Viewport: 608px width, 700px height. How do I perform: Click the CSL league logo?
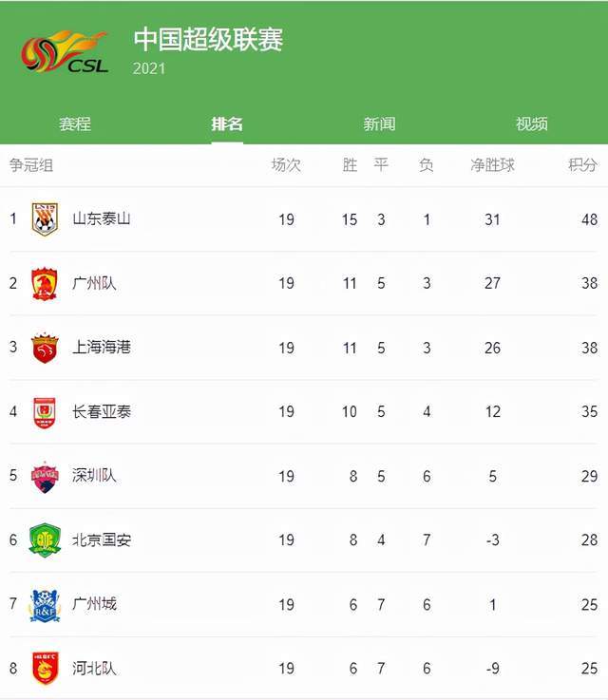[x=65, y=51]
